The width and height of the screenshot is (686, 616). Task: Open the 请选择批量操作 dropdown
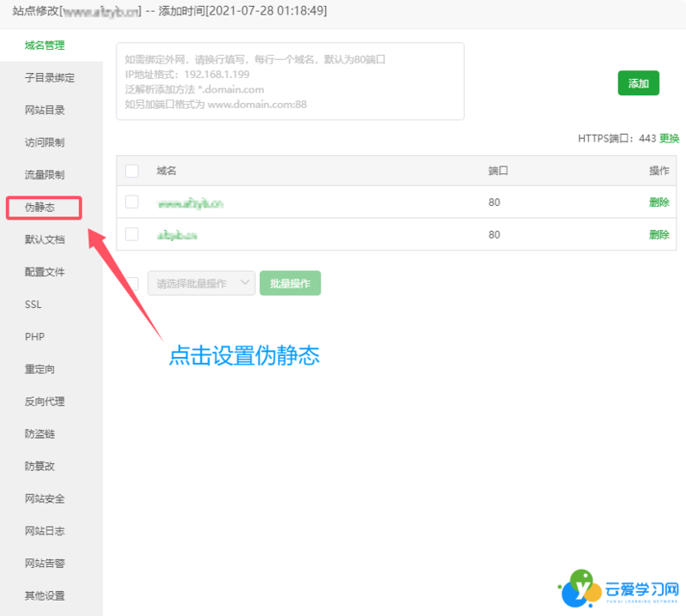point(202,283)
